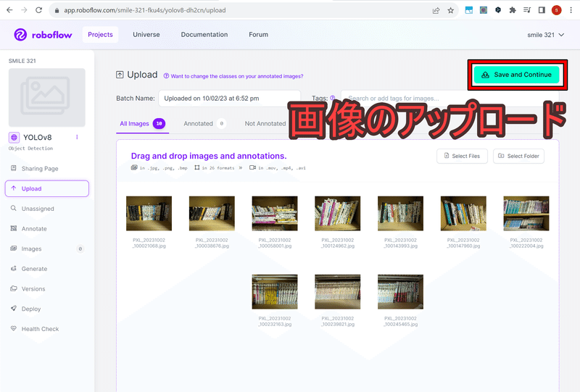Click the Roboflow logo

[x=43, y=35]
